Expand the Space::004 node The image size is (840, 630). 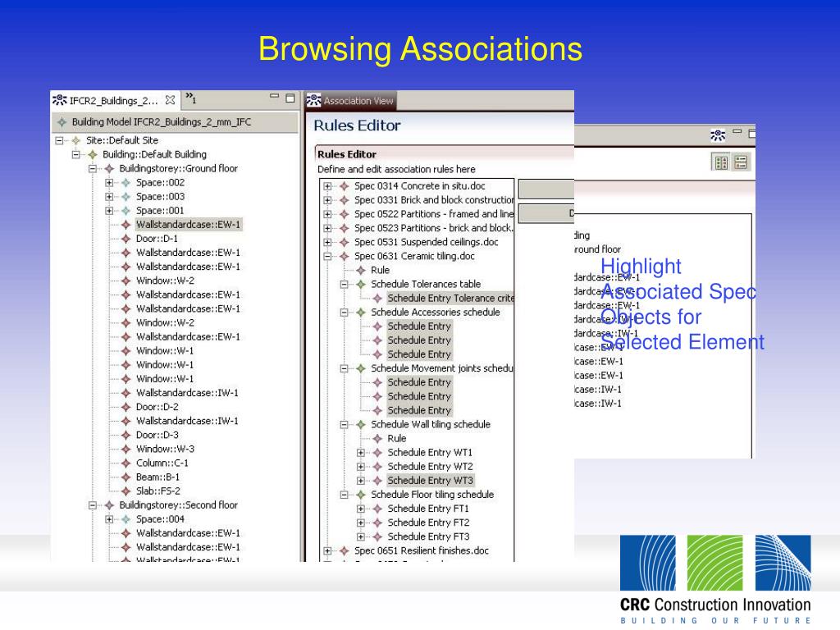(x=109, y=519)
